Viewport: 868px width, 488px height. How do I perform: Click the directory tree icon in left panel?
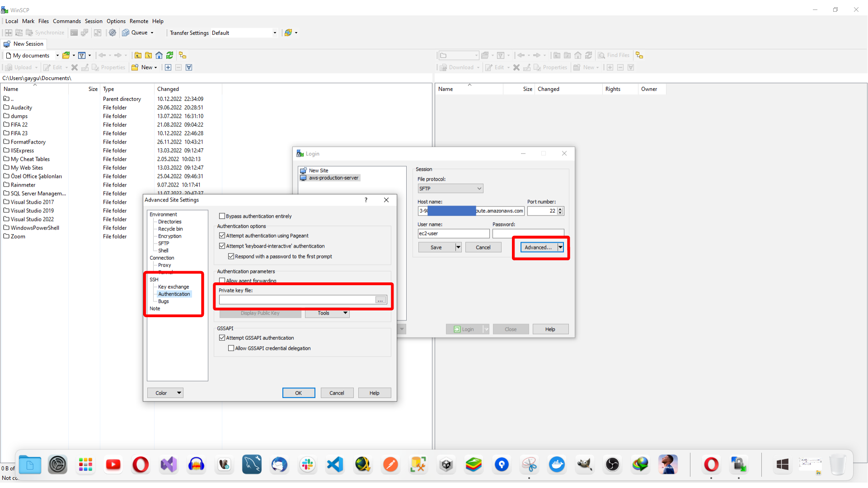click(183, 55)
